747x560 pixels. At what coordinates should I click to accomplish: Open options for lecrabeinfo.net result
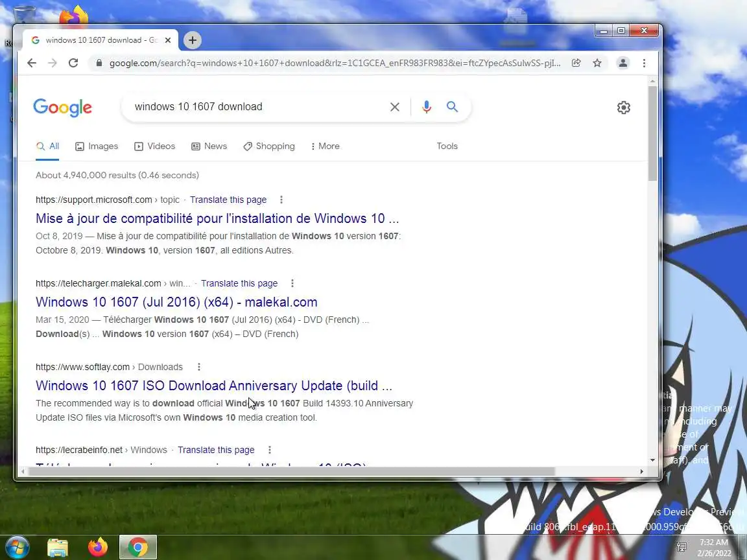click(x=270, y=450)
